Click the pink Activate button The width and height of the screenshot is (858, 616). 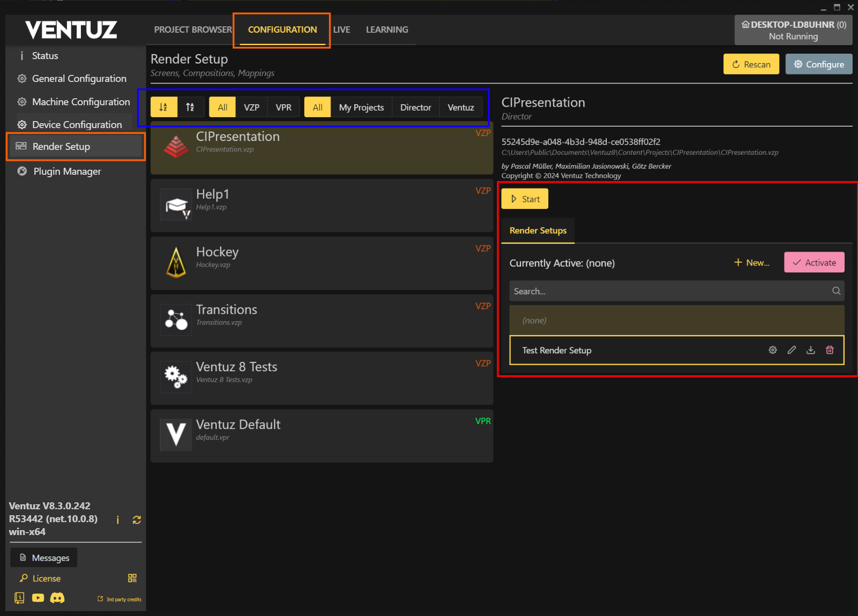[814, 263]
